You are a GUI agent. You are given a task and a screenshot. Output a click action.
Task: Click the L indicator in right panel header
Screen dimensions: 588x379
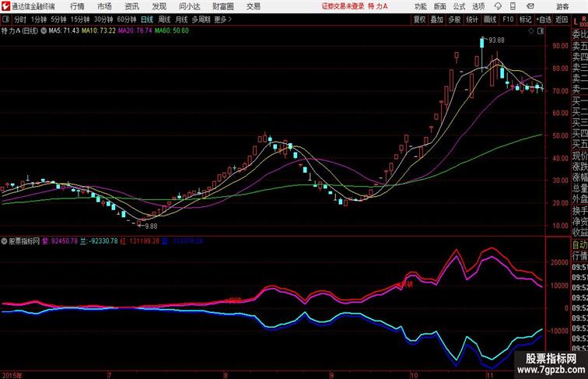point(576,22)
